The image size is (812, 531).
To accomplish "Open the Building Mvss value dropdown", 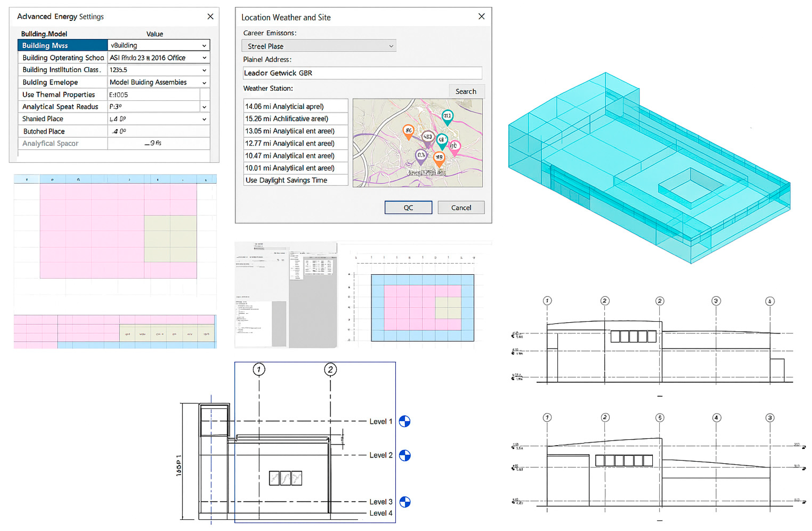I will 204,45.
